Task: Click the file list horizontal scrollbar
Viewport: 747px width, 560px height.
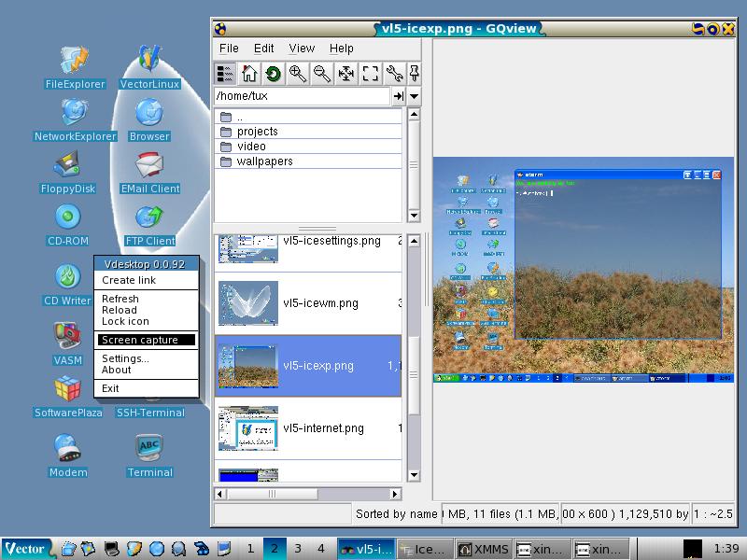Action: tap(308, 494)
